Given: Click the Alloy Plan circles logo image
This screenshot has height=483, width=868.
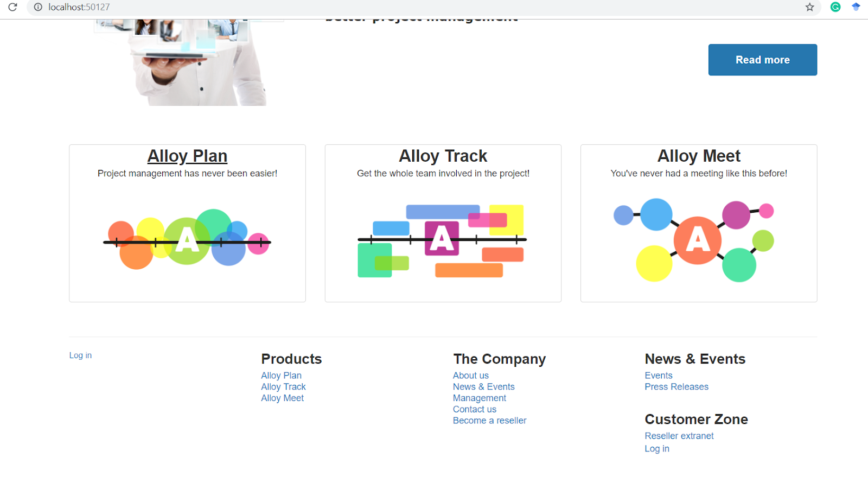Looking at the screenshot, I should [x=187, y=239].
